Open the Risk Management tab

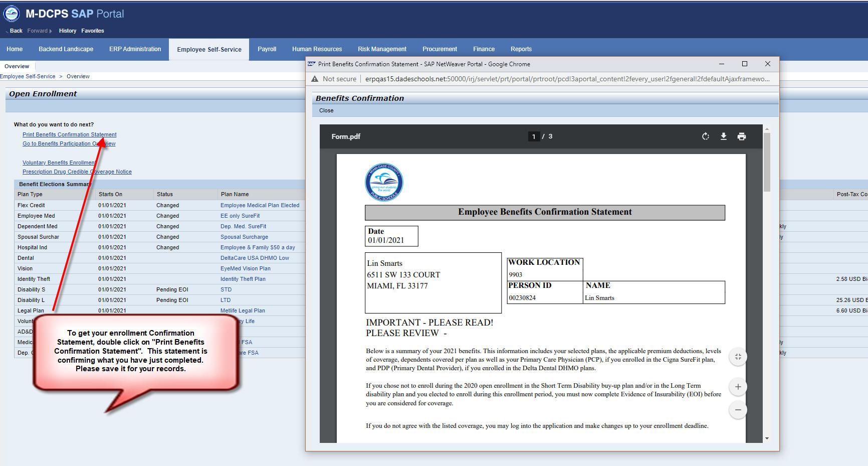tap(382, 49)
